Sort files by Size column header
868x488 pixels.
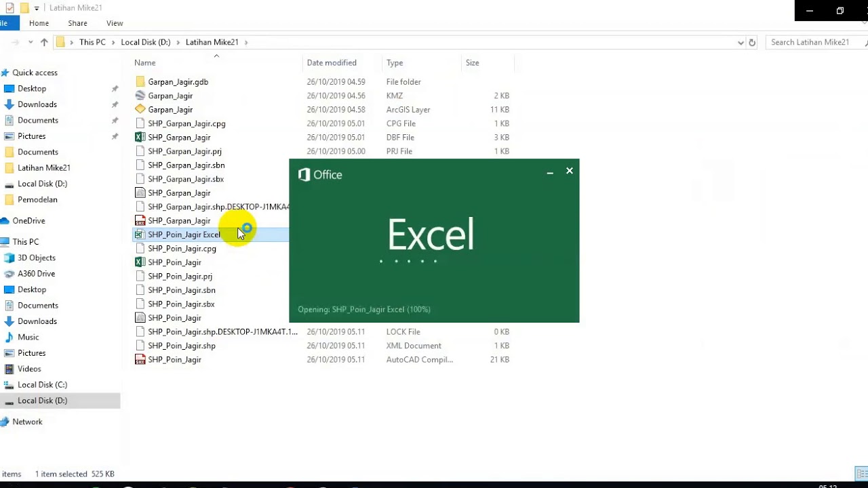point(472,62)
